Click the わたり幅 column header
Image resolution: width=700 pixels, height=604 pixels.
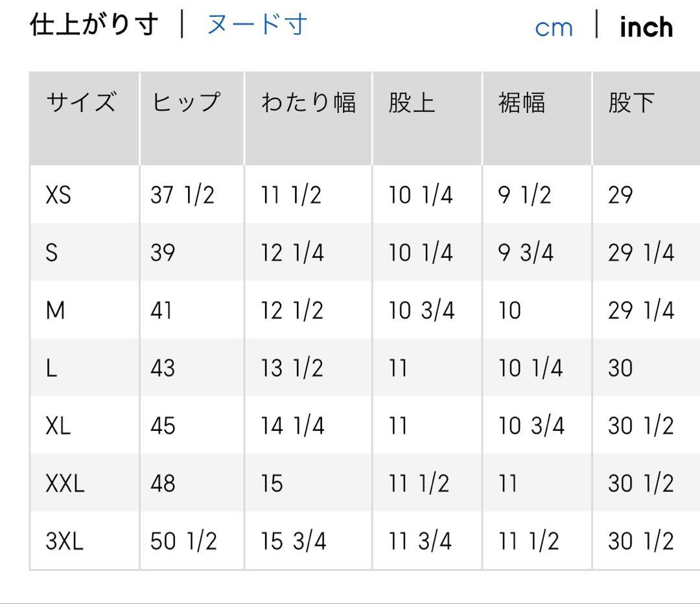tap(308, 103)
